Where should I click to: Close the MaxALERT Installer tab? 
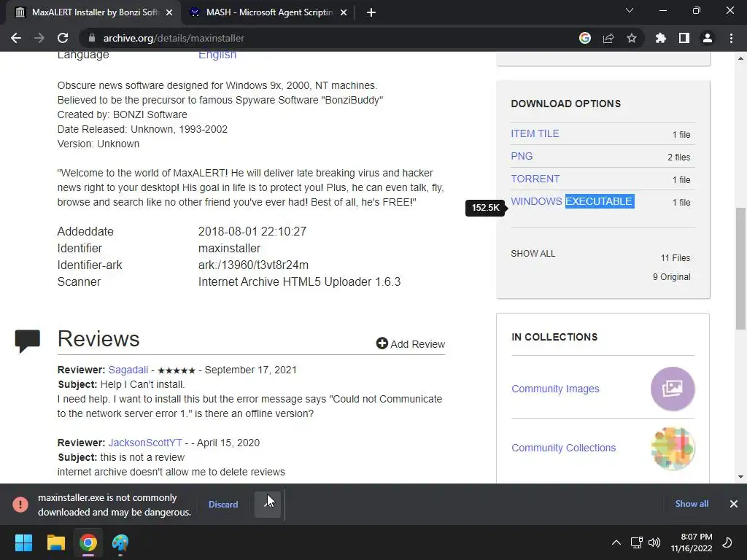pos(169,13)
